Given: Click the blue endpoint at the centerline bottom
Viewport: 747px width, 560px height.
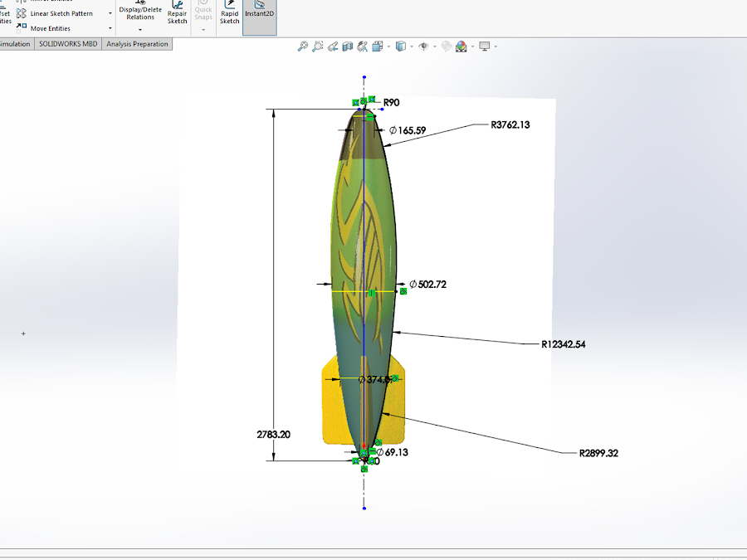Looking at the screenshot, I should click(364, 509).
